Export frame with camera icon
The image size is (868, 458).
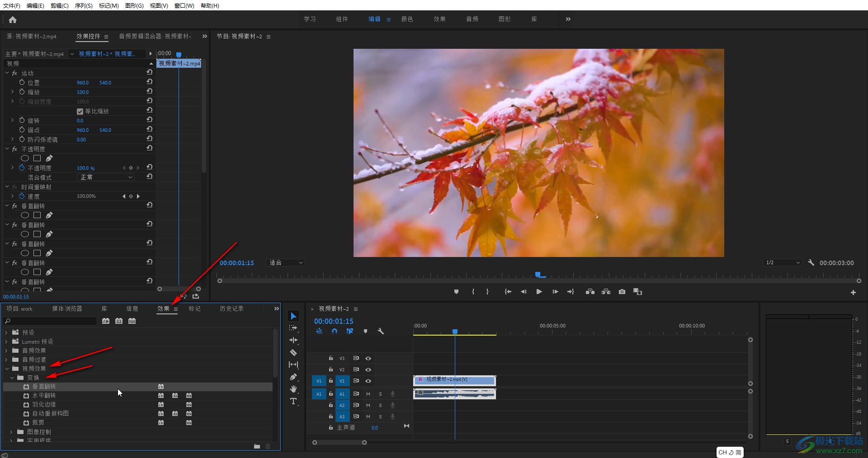(622, 292)
